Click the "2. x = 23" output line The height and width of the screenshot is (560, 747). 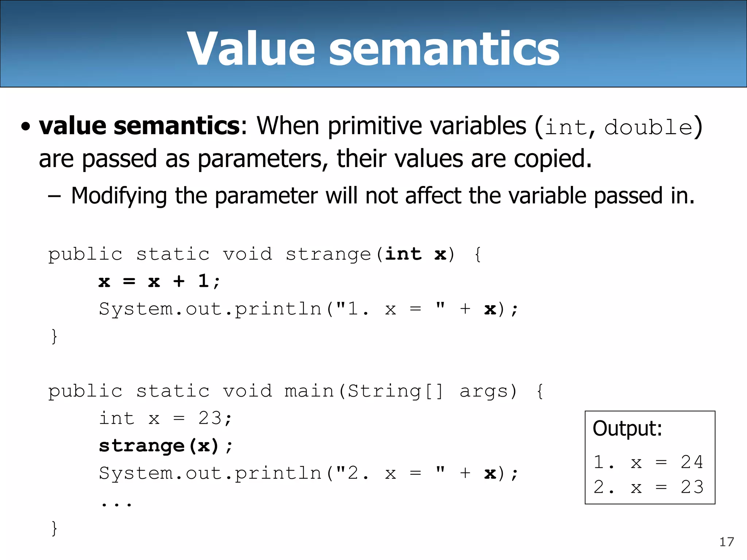pos(648,487)
